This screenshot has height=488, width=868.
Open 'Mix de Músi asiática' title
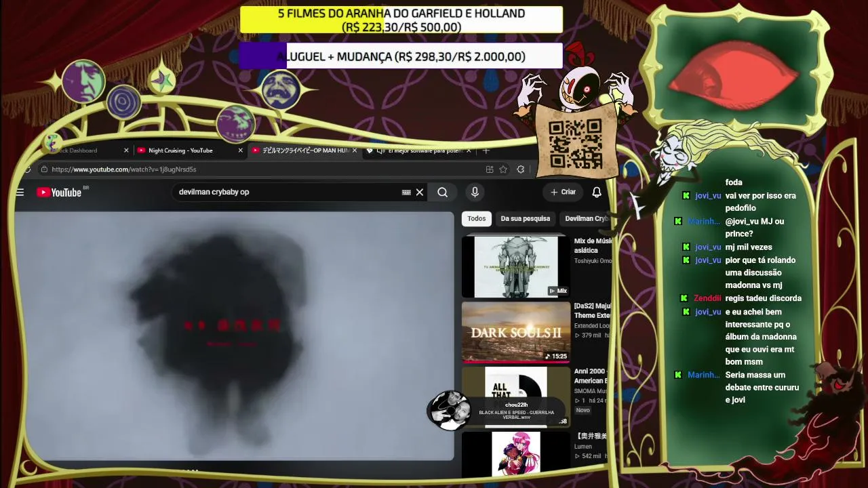[593, 245]
